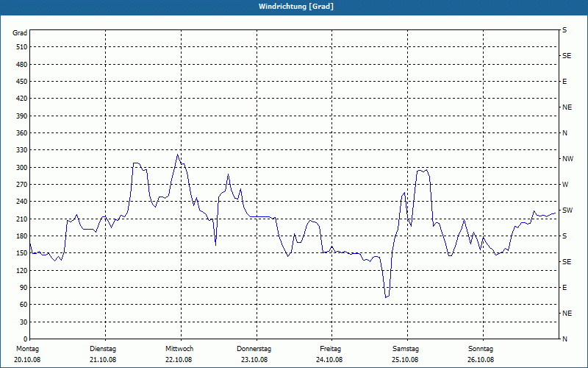Screen dimensions: 588x368
Task: Click the Windrichtung [Grad] chart title
Action: tap(296, 7)
